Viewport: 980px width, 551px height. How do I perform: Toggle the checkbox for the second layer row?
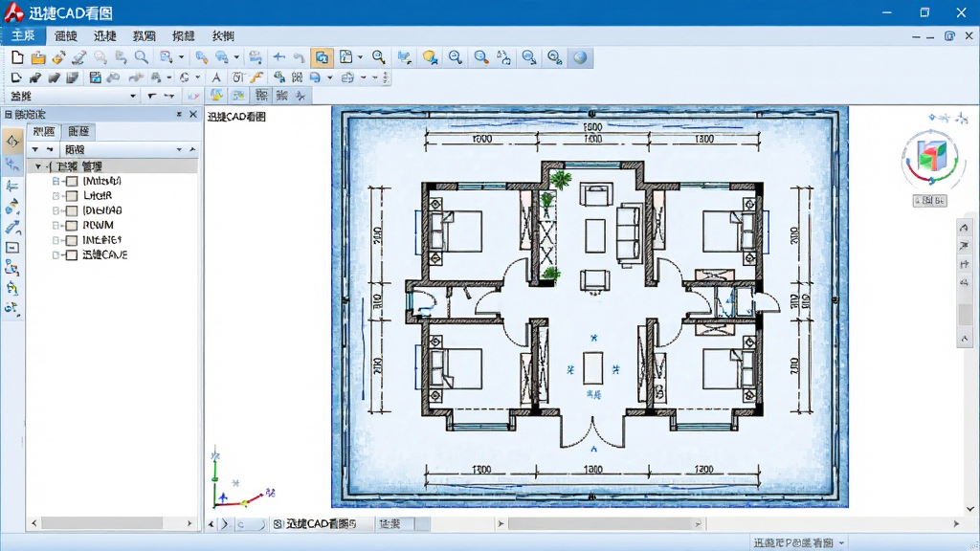(x=72, y=196)
